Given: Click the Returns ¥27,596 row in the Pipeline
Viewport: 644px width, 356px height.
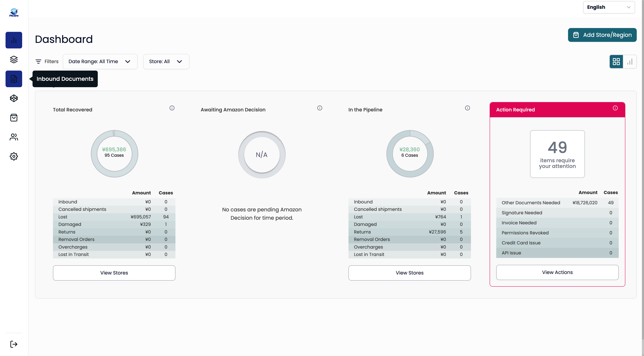Looking at the screenshot, I should click(x=410, y=232).
